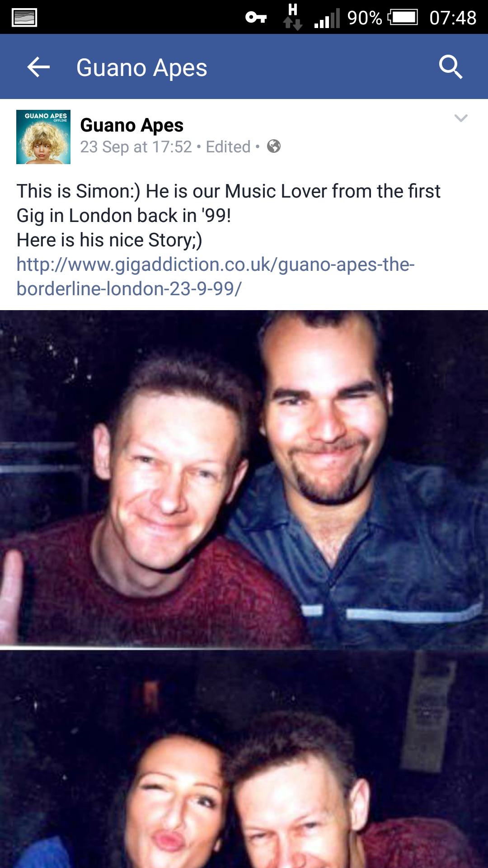
Task: Open search with the magnifier icon
Action: click(x=450, y=67)
